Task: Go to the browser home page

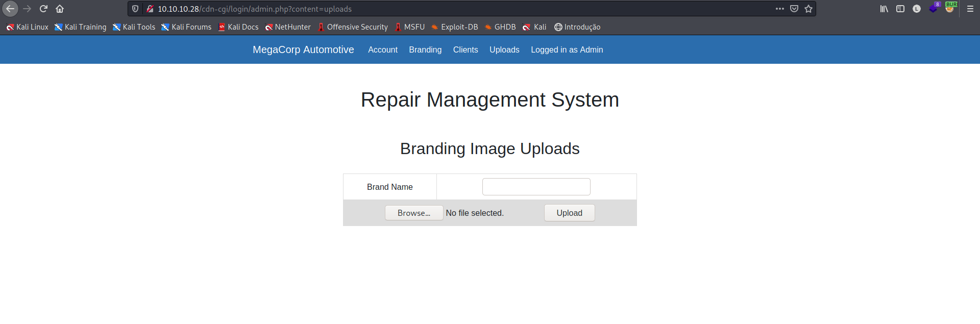Action: pyautogui.click(x=60, y=9)
